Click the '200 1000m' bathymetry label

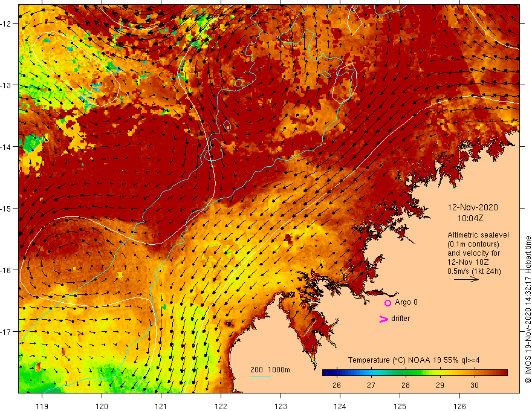[270, 370]
